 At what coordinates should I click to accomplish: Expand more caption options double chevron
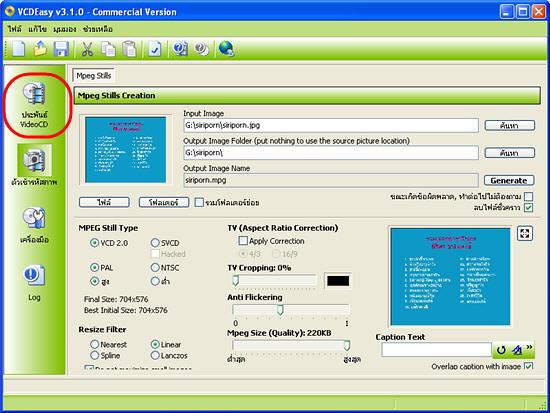click(x=529, y=347)
